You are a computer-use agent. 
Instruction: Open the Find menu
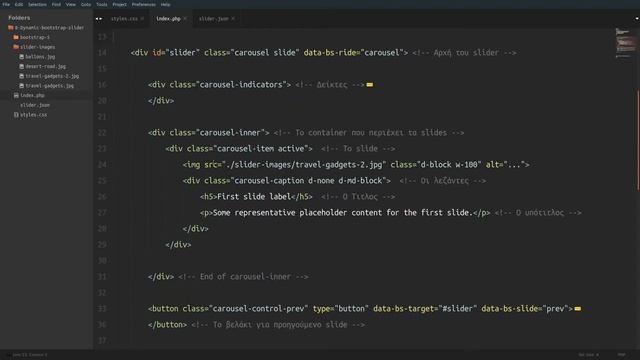(x=56, y=4)
